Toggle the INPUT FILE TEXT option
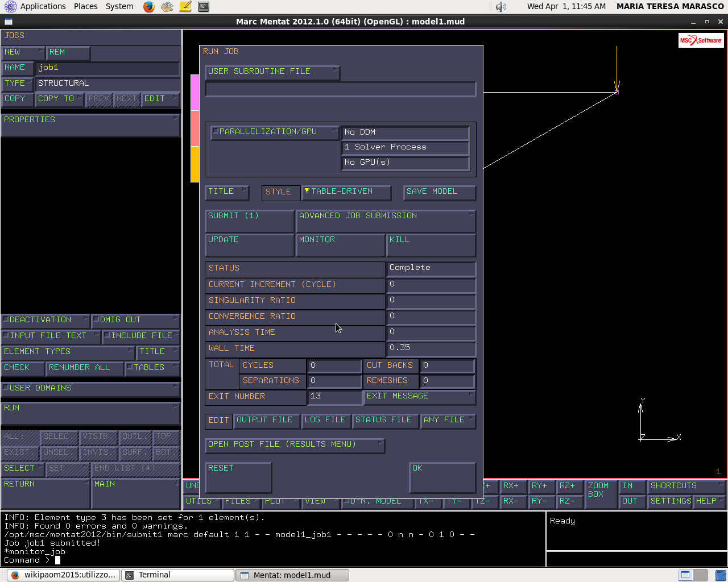The width and height of the screenshot is (728, 582). click(x=5, y=335)
